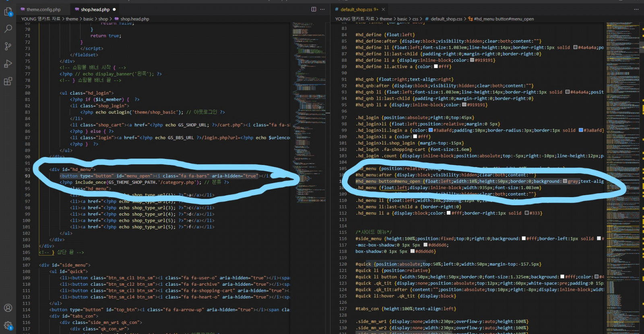Click the '#tabs_con {height:100%' CSS line

coord(406,309)
